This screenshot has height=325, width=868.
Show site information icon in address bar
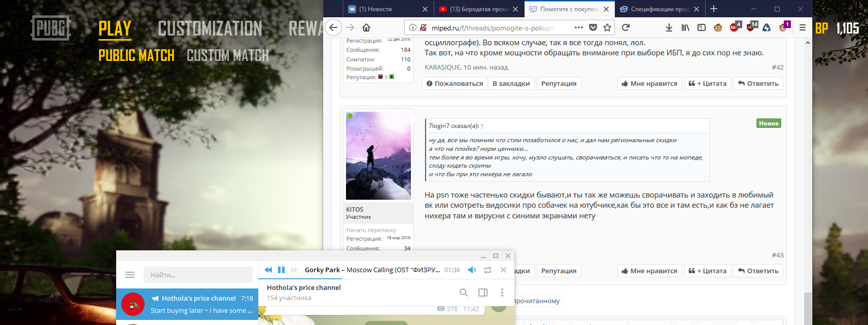tap(413, 27)
